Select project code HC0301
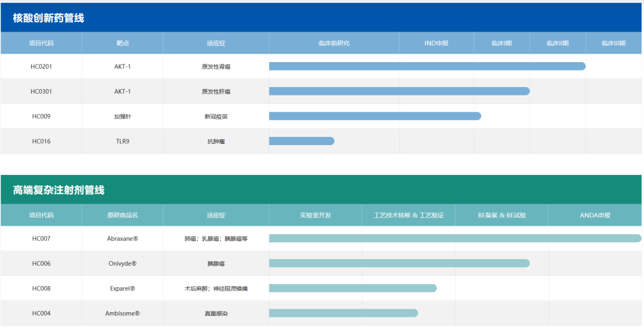This screenshot has width=644, height=329. [x=41, y=91]
